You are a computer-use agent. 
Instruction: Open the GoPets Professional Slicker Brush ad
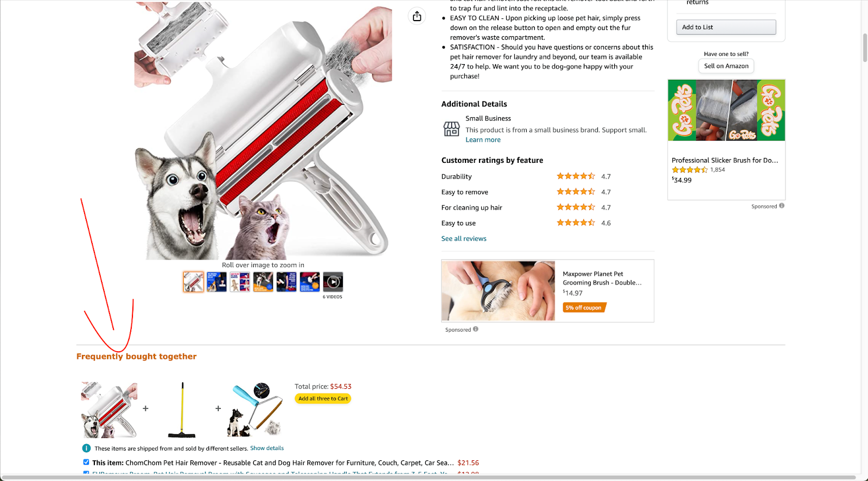(x=726, y=139)
